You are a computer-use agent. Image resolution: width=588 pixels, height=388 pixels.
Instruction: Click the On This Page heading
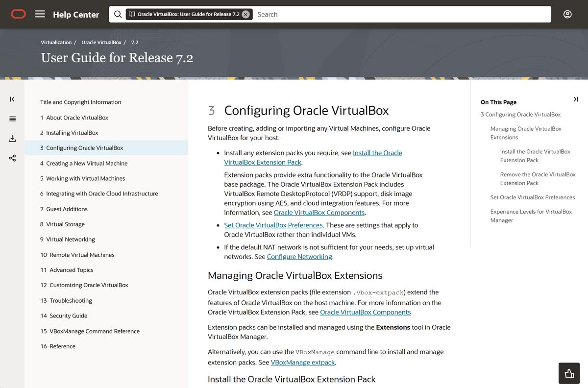point(498,102)
